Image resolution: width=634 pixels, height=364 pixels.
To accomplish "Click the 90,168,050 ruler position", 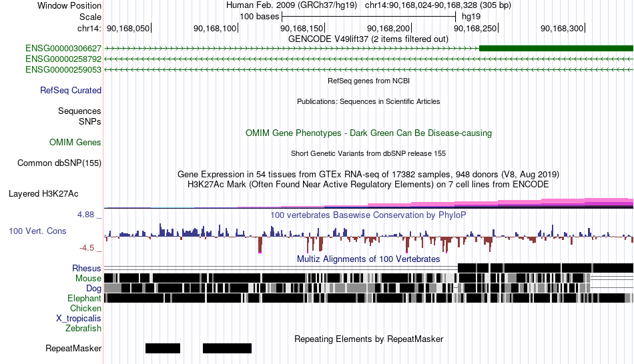I will coord(128,28).
